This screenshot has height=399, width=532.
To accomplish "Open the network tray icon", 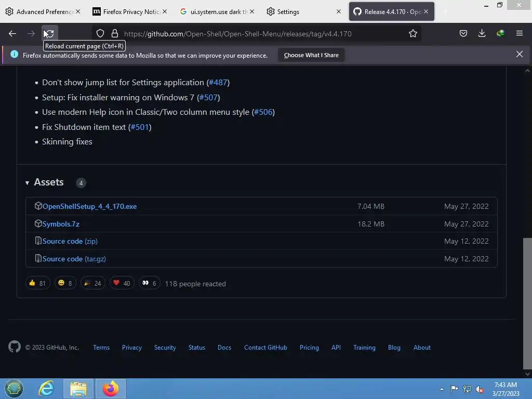I will pyautogui.click(x=467, y=389).
